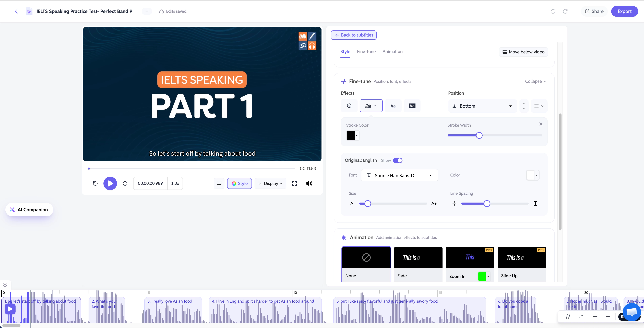Switch to the Animation tab
This screenshot has height=328, width=644.
click(392, 52)
